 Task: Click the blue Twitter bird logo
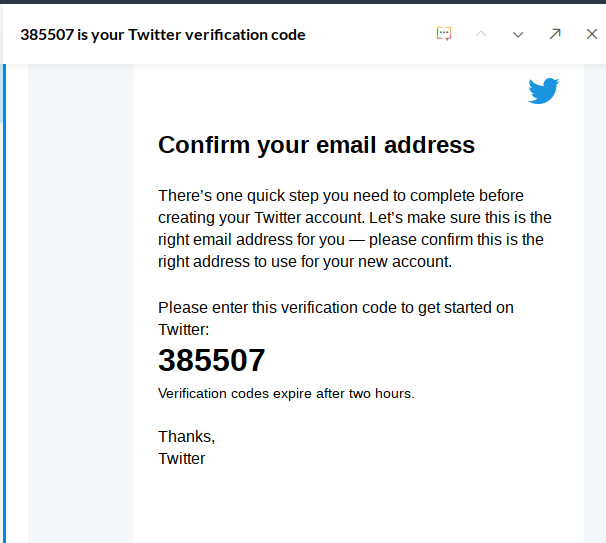point(544,91)
